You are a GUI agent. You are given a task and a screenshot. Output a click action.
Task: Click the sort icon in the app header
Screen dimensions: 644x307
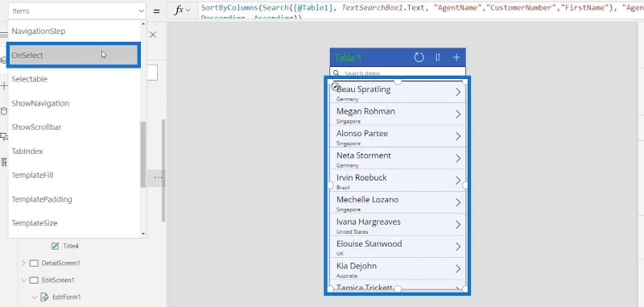pos(438,57)
